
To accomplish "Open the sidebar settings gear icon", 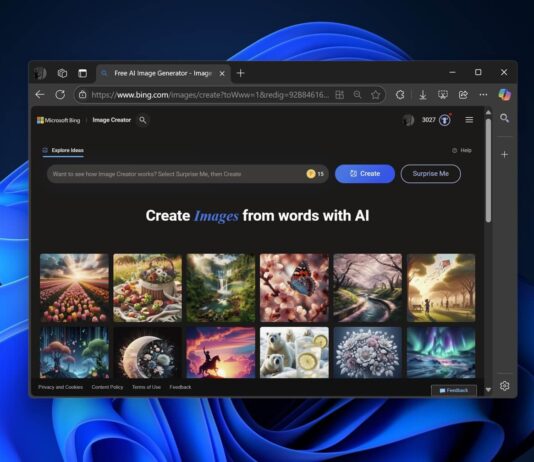I will click(x=505, y=386).
